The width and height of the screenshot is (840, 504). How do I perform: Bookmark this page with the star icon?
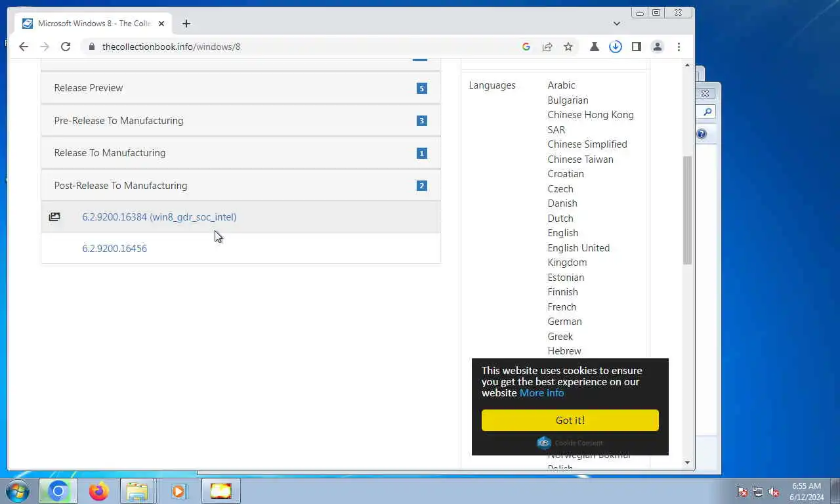(x=568, y=47)
